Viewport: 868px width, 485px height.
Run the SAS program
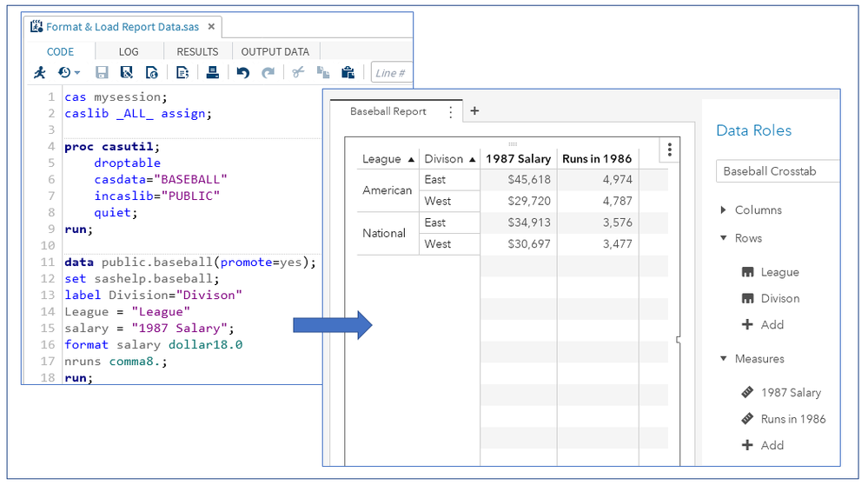pyautogui.click(x=39, y=73)
